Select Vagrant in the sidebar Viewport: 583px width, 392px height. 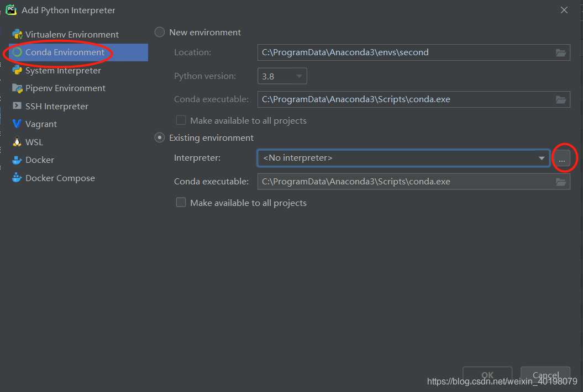78,124
